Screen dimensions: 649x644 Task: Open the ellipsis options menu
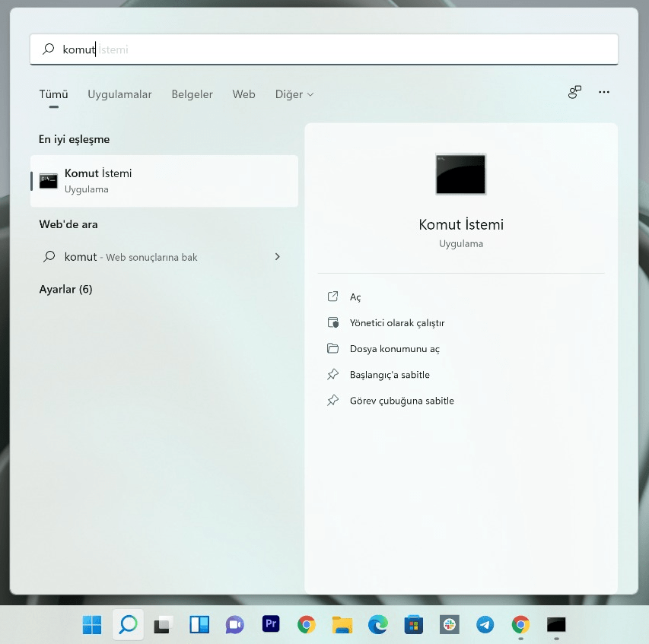pos(604,91)
